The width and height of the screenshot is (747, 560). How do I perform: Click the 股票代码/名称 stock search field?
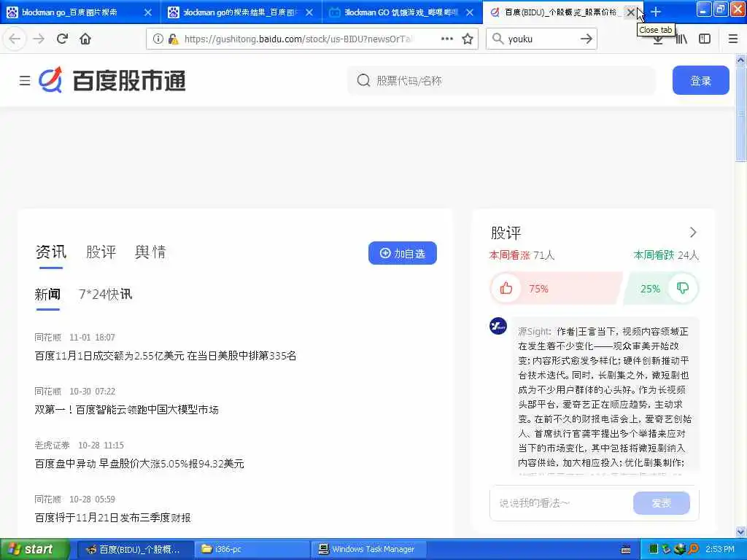coord(502,80)
